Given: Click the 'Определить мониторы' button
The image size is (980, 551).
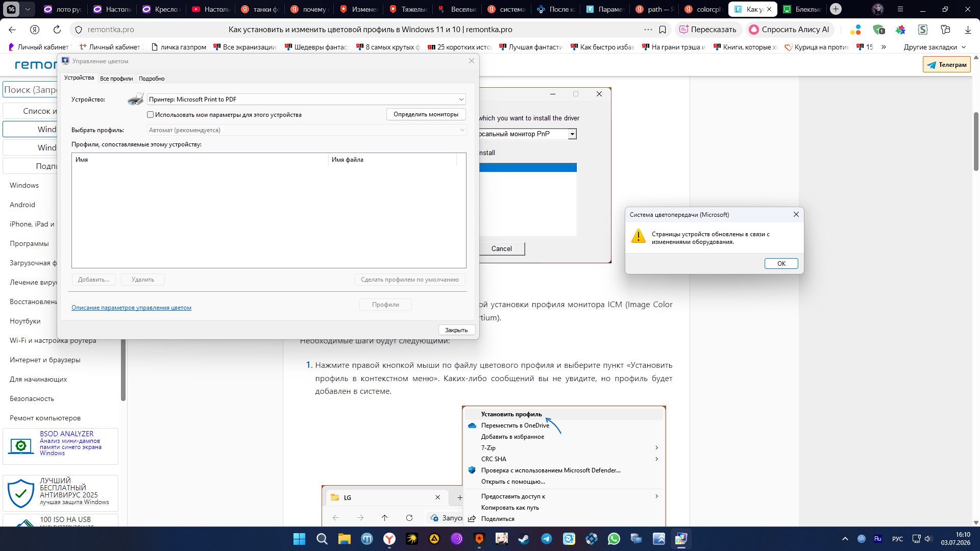Looking at the screenshot, I should (426, 114).
